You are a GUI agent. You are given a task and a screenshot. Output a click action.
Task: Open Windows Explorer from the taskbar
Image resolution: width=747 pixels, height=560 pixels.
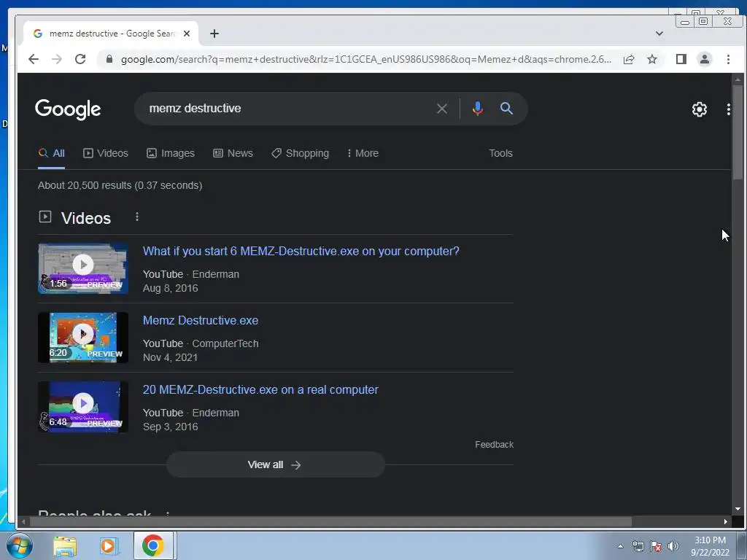[65, 546]
